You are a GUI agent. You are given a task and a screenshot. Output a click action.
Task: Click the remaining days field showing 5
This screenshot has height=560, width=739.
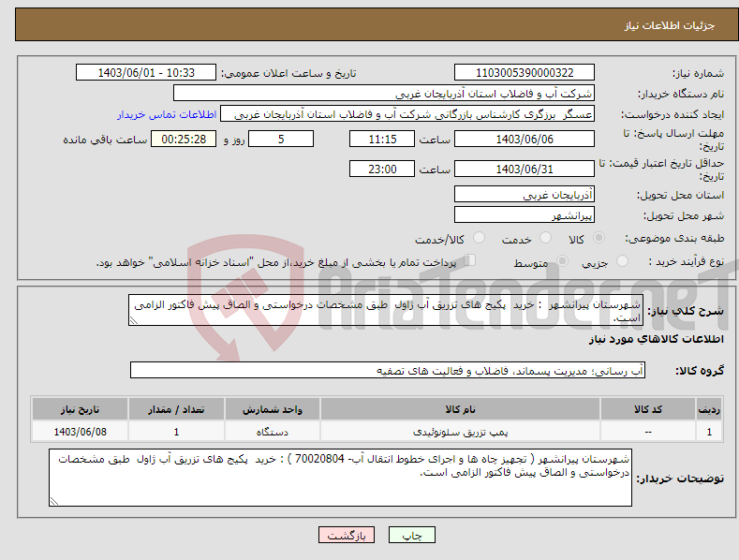[281, 139]
